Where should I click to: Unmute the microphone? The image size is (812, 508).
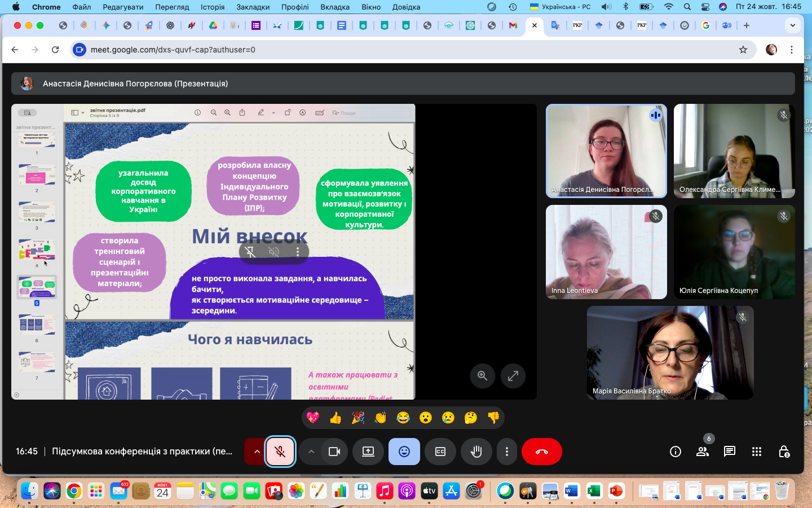point(280,452)
